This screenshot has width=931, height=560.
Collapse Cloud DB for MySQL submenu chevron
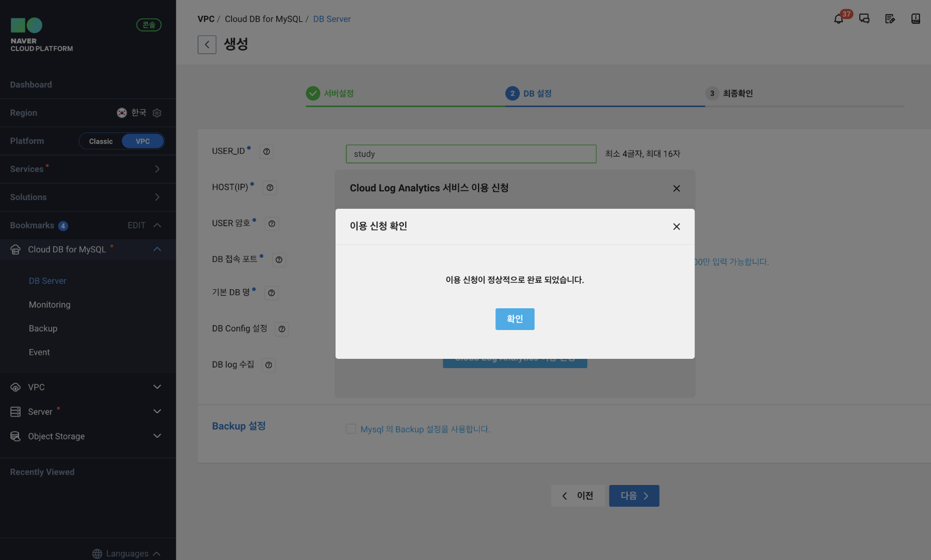157,249
